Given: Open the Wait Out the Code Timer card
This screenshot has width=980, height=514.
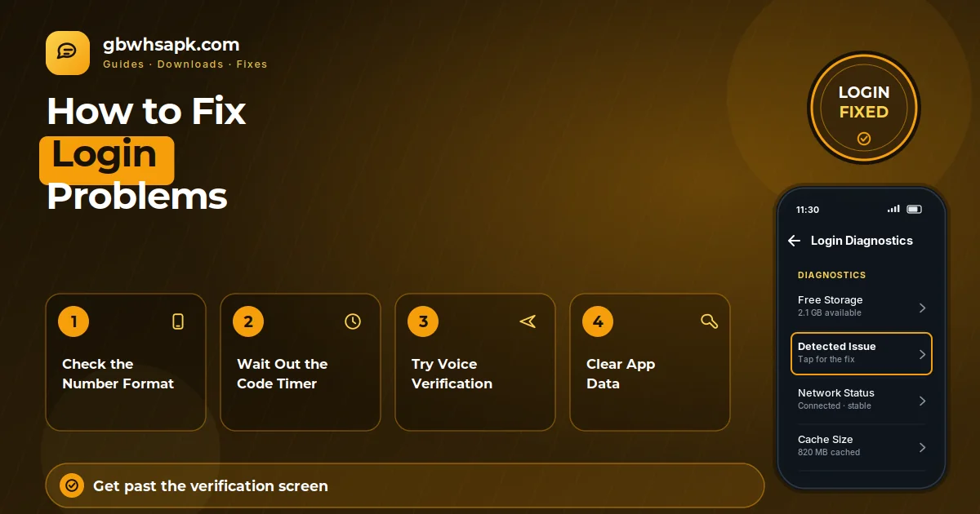Looking at the screenshot, I should [x=301, y=362].
